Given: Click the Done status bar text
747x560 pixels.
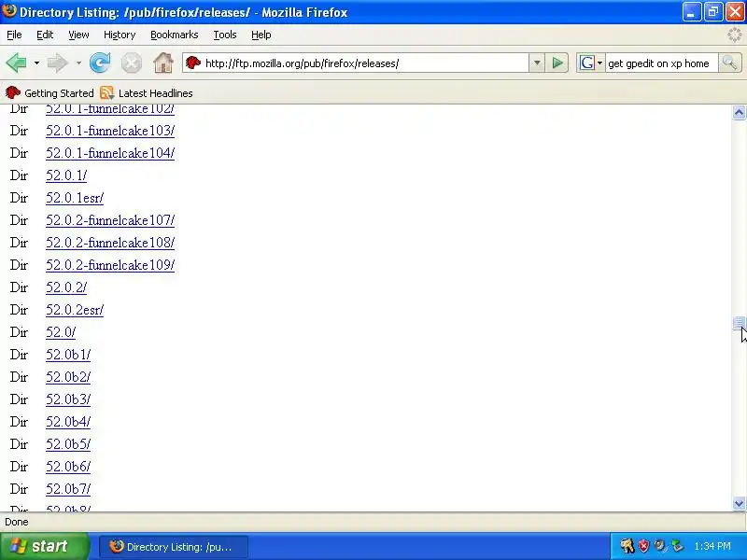Looking at the screenshot, I should click(17, 522).
